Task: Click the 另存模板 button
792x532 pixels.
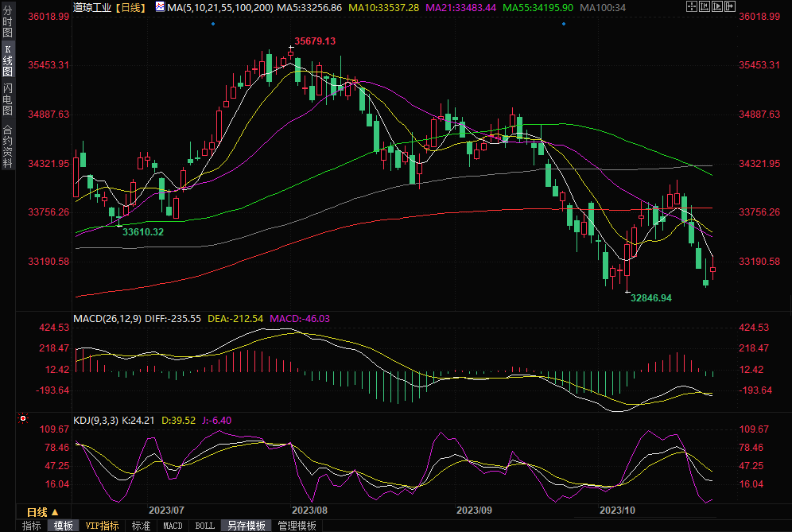Action: coord(246,526)
